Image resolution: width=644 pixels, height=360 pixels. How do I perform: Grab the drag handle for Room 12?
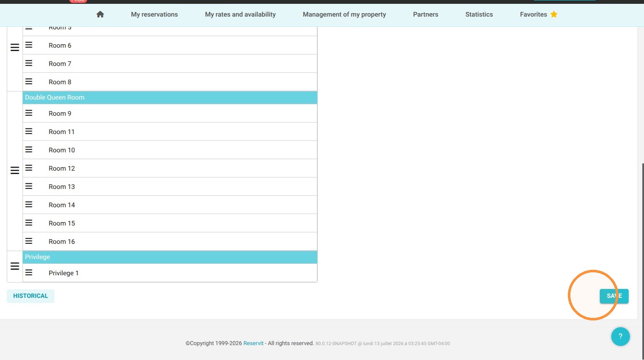tap(29, 168)
